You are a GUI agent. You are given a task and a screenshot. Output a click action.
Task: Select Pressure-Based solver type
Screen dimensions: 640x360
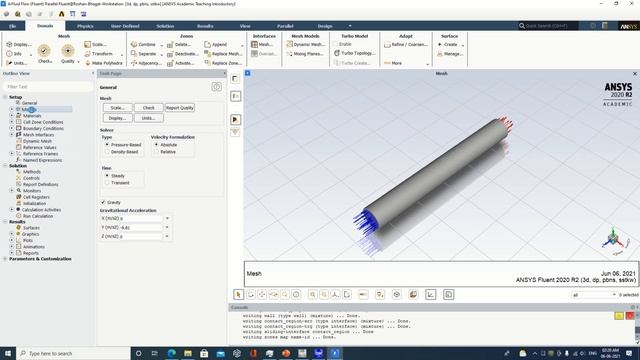[107, 144]
